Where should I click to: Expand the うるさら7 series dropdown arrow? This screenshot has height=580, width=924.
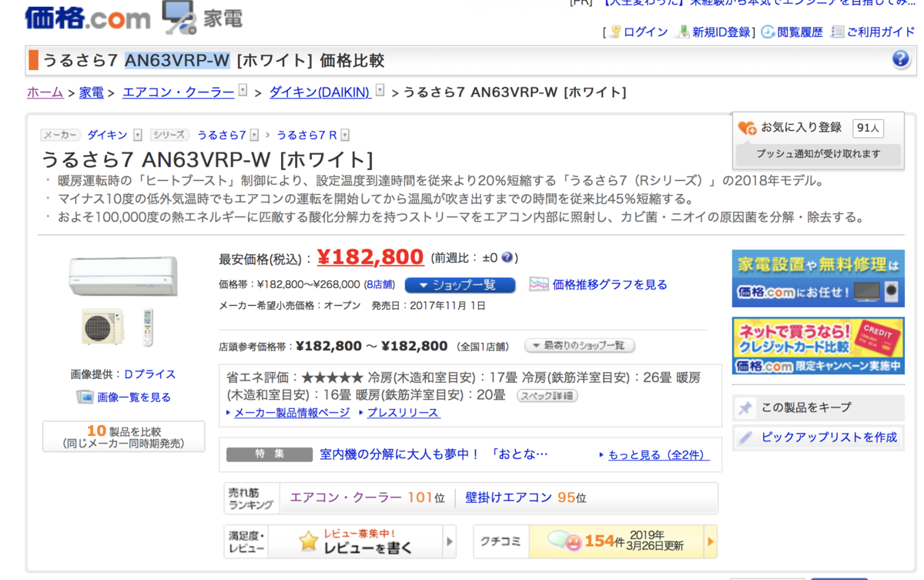click(x=254, y=135)
